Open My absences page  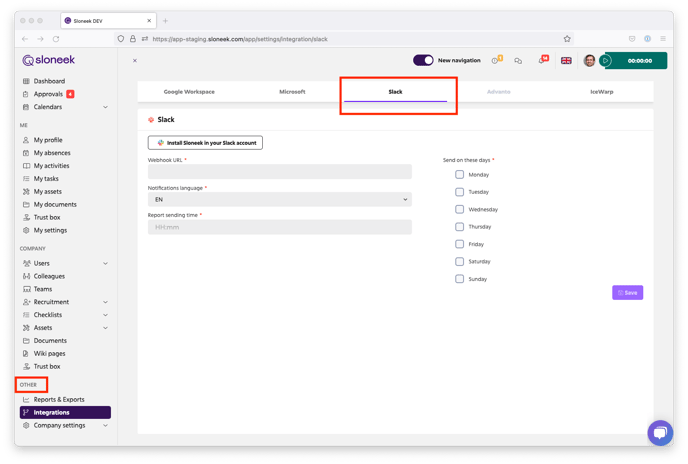tap(52, 153)
